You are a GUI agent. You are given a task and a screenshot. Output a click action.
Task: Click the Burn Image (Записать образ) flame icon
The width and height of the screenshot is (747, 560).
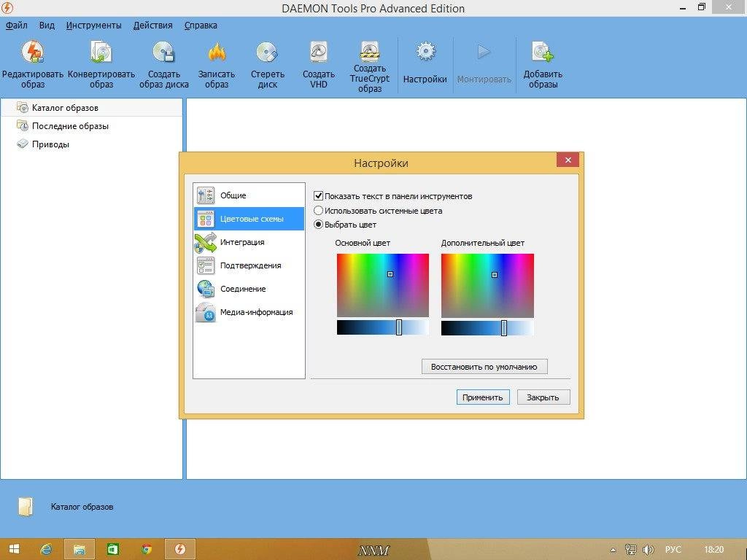216,52
